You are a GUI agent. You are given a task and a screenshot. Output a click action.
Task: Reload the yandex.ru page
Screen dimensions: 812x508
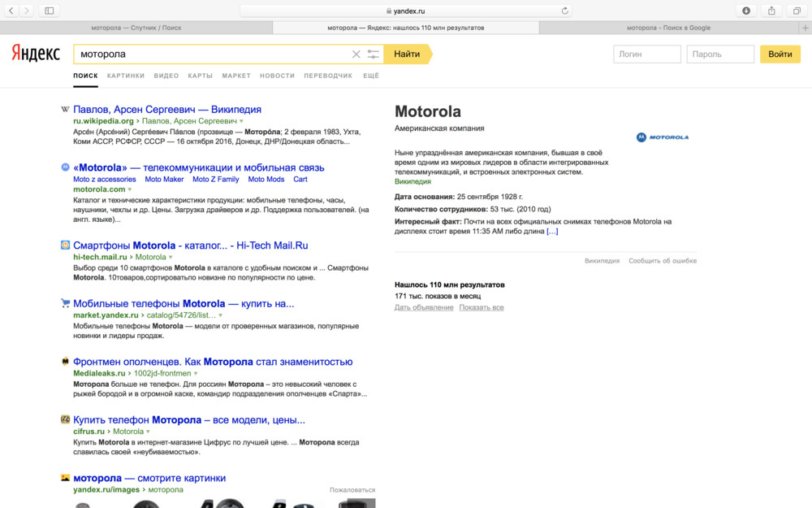pos(564,11)
